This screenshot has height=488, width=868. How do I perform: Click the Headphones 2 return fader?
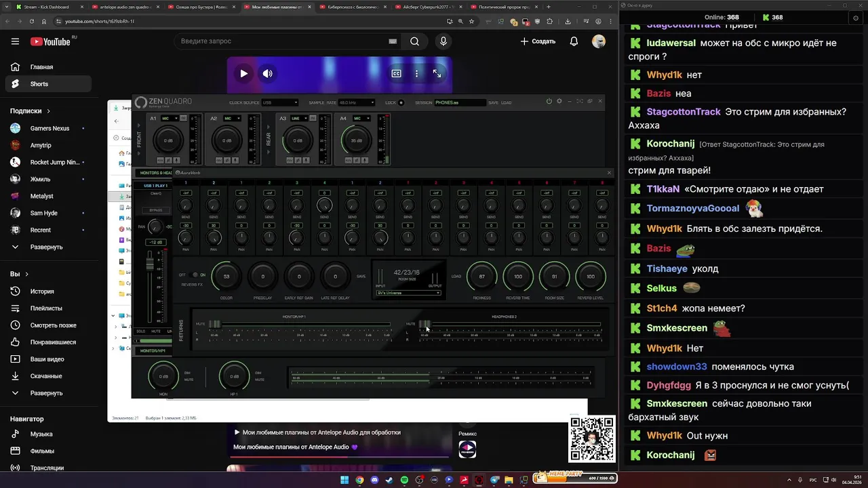[425, 324]
